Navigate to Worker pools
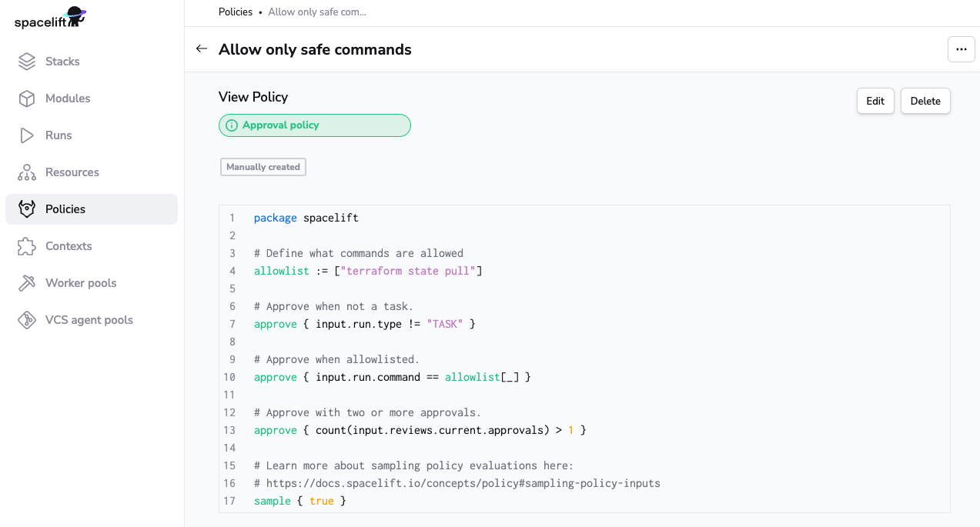Screen dimensions: 980x527 (81, 283)
